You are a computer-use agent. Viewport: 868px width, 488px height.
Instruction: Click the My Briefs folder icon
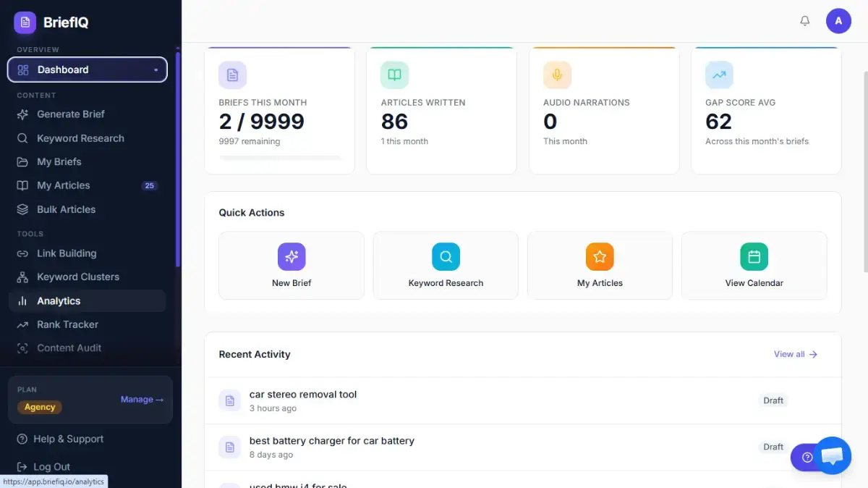23,162
